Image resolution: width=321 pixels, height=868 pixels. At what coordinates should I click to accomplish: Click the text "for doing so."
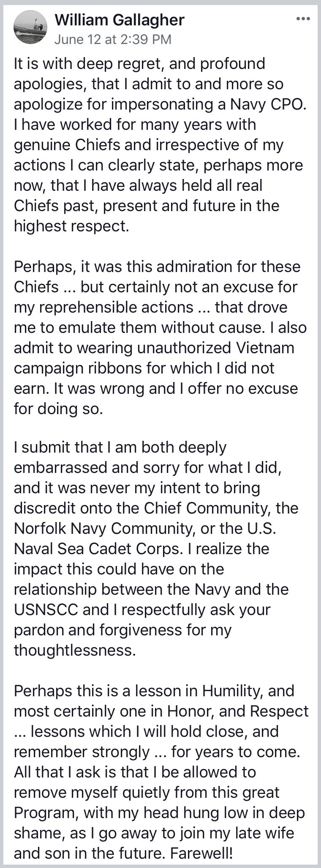pos(58,409)
